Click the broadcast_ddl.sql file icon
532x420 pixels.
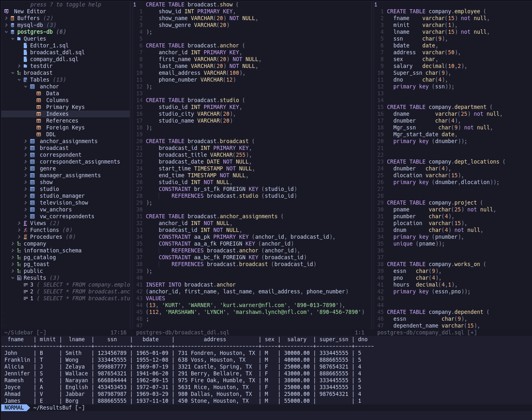[26, 52]
